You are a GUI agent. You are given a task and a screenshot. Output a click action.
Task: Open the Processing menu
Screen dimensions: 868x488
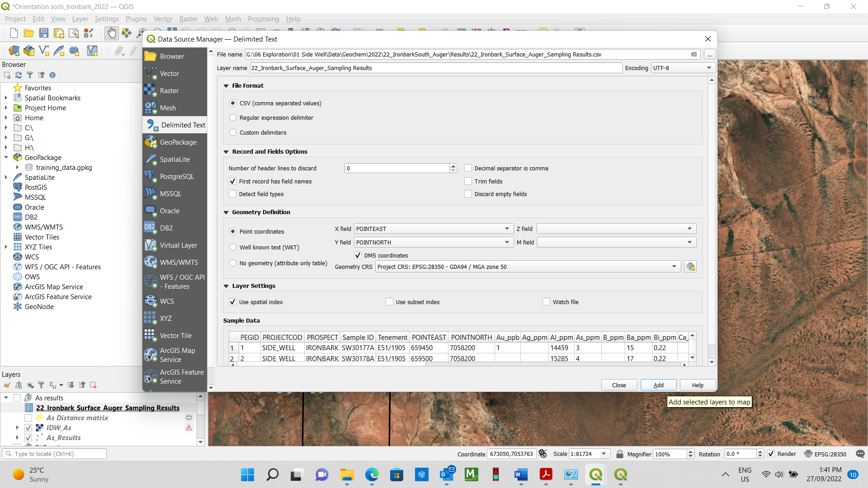(263, 19)
